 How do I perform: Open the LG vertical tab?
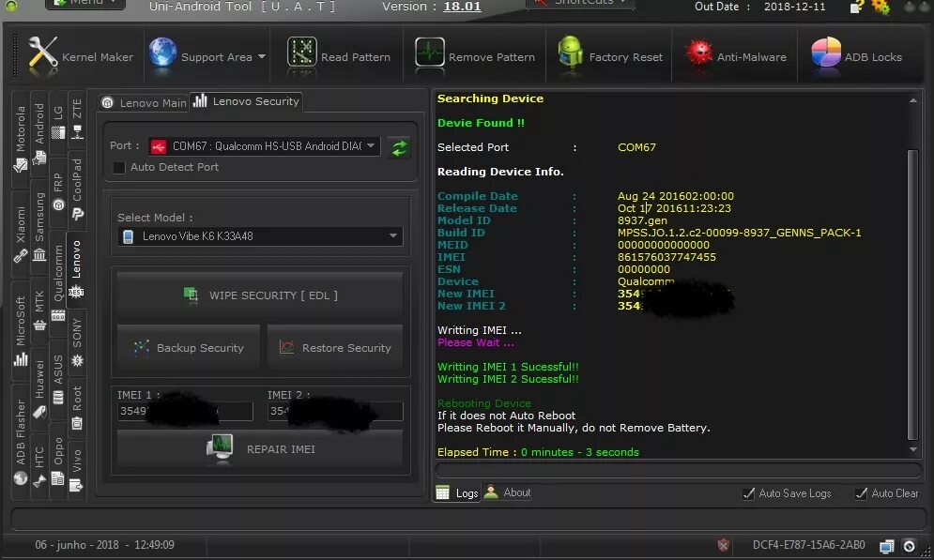[58, 122]
